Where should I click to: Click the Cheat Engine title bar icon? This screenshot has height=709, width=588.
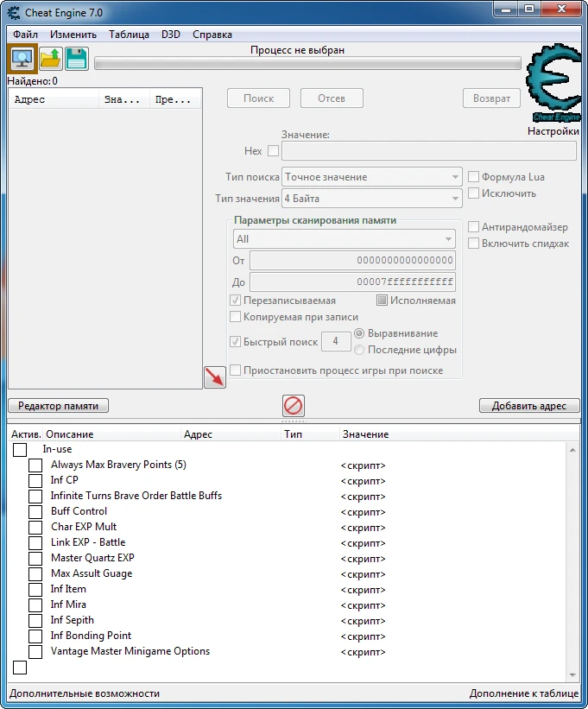pos(14,13)
